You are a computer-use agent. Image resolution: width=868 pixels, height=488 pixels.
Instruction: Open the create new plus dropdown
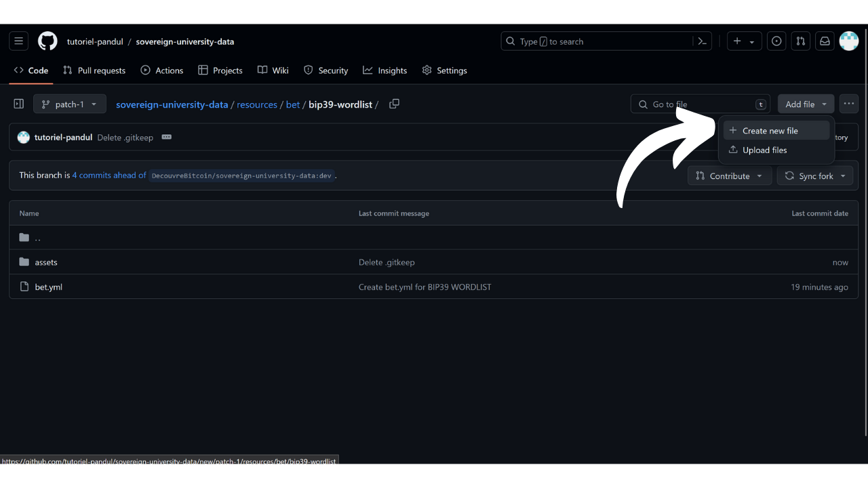click(x=744, y=41)
